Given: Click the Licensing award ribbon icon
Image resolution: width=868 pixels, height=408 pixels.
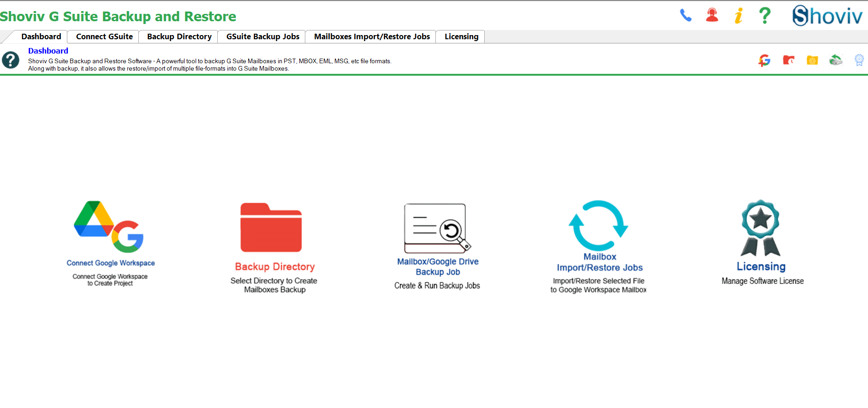Looking at the screenshot, I should click(761, 228).
